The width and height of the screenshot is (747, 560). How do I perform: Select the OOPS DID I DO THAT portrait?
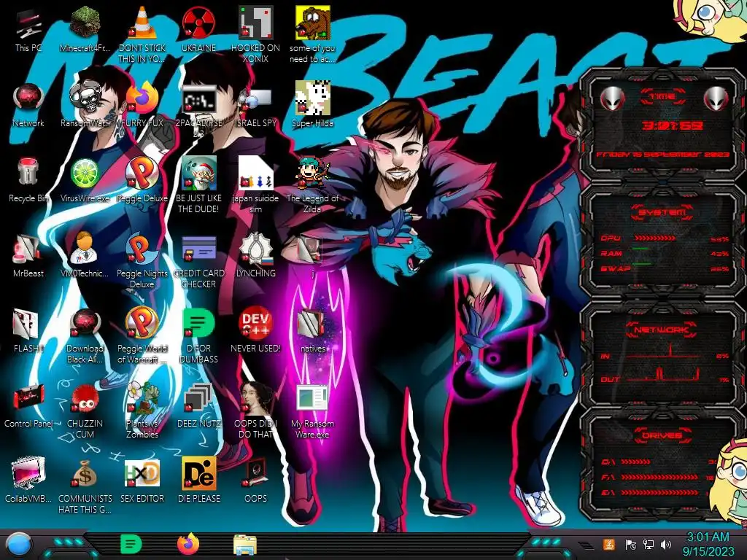[256, 398]
